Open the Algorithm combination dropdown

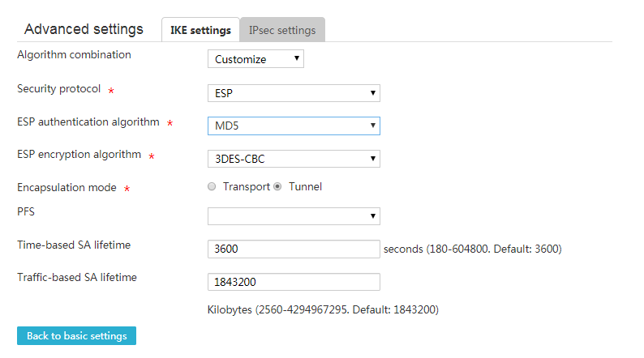coord(255,59)
